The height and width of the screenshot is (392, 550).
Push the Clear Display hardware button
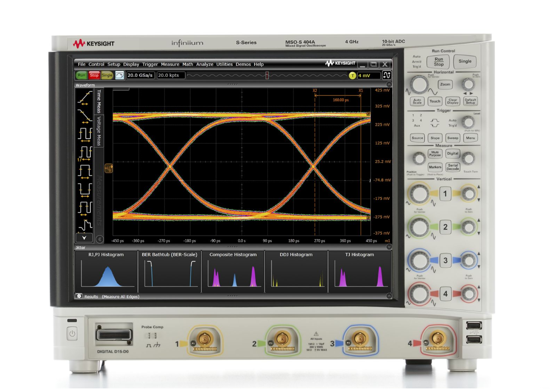(452, 101)
